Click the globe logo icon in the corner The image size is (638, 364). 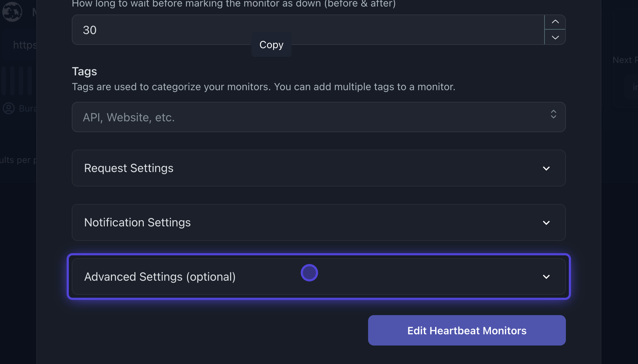point(12,12)
